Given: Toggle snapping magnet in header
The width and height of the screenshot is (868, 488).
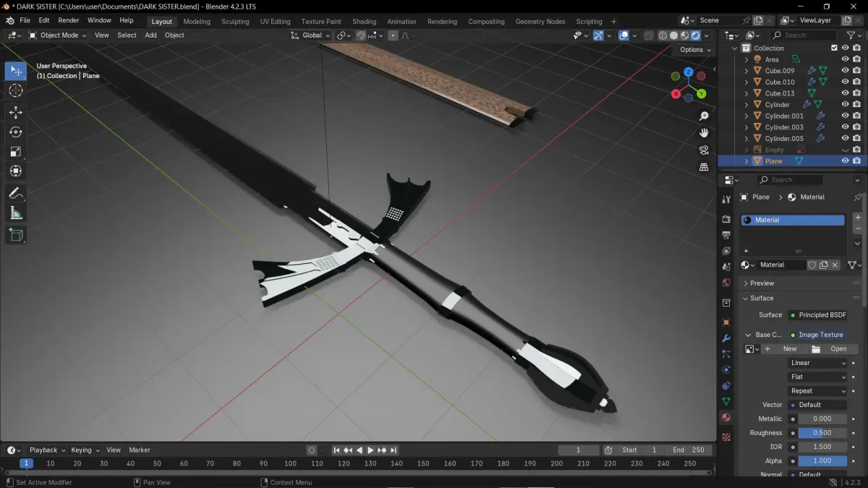Looking at the screenshot, I should coord(361,35).
